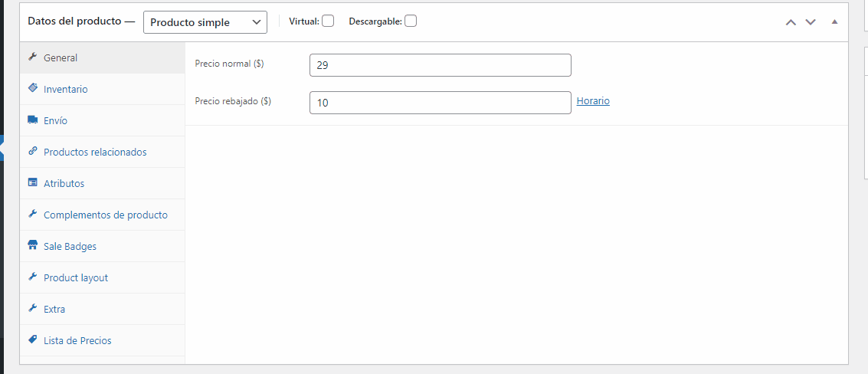Move product data panel up

(791, 22)
